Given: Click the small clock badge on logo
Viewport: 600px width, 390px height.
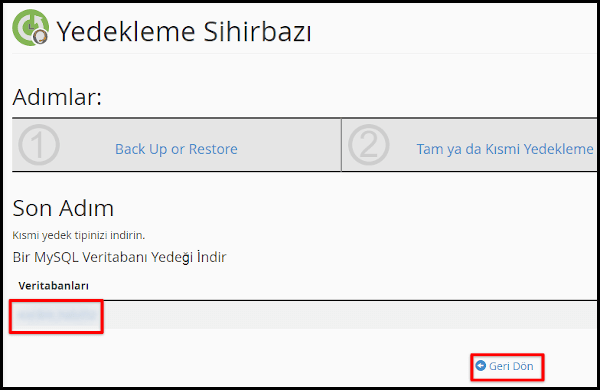Looking at the screenshot, I should tap(40, 37).
